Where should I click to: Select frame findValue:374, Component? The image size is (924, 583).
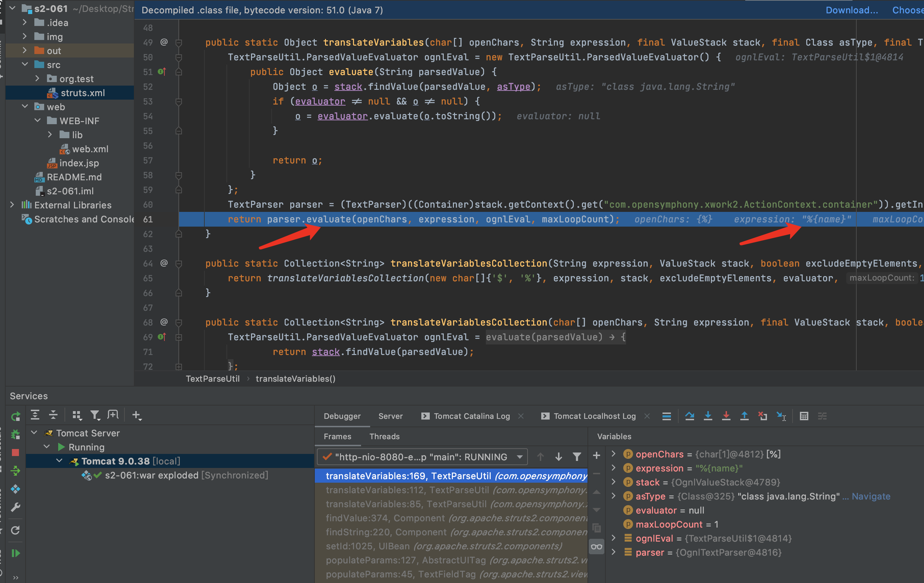[451, 518]
